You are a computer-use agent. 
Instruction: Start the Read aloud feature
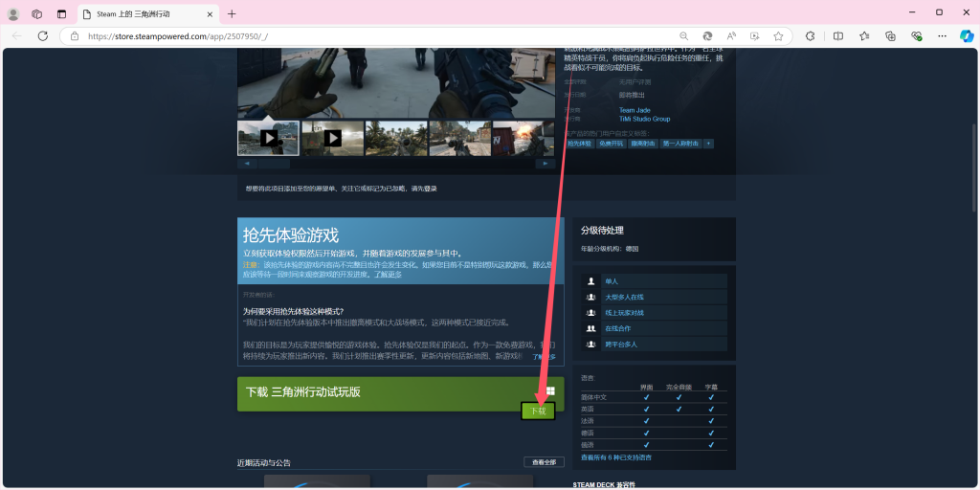(731, 36)
